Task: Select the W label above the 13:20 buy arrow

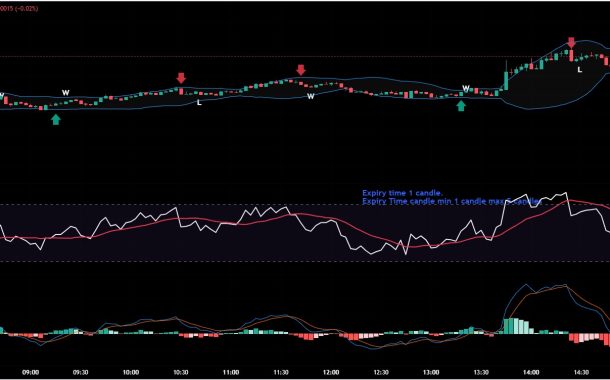Action: click(466, 88)
